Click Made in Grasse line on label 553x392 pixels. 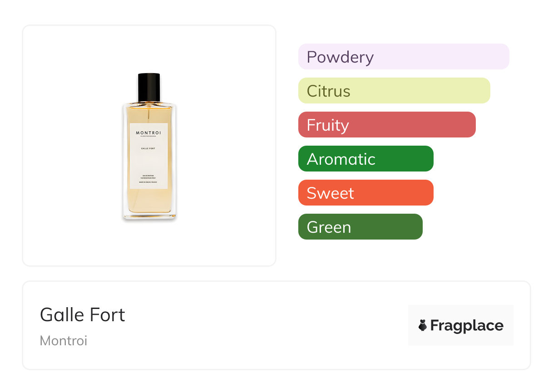pos(148,182)
